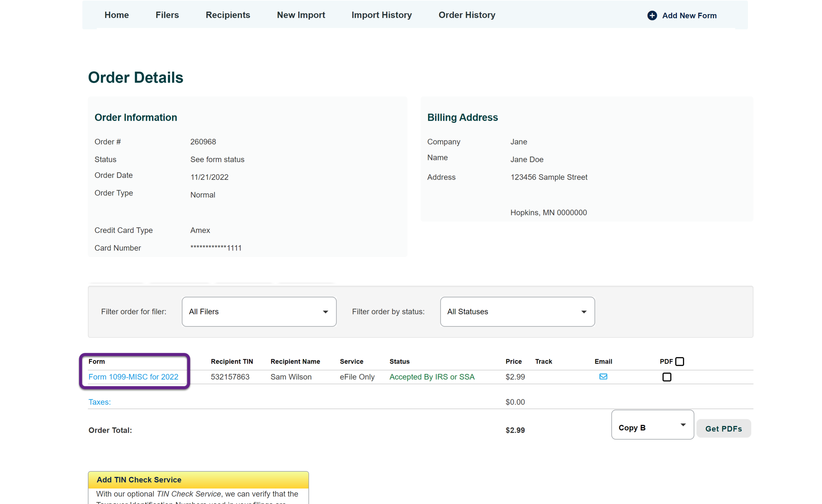Click the Copy B dropdown caret
Viewport: 822px width, 504px height.
[x=683, y=425]
